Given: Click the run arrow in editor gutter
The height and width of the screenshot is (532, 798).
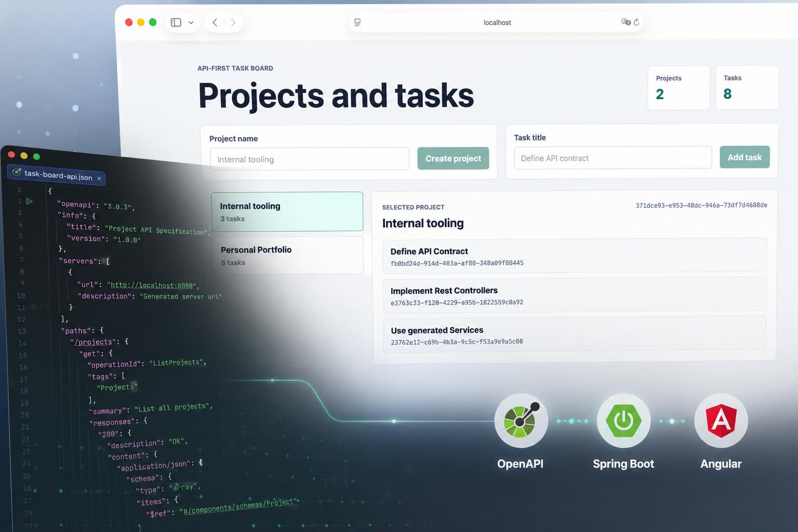Looking at the screenshot, I should (30, 201).
